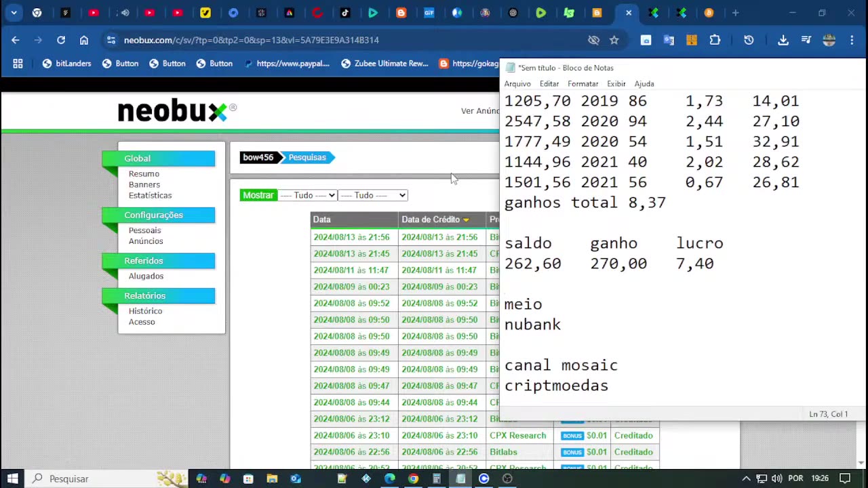This screenshot has width=868, height=488.
Task: Open Estatísticas in the sidebar
Action: [x=150, y=196]
